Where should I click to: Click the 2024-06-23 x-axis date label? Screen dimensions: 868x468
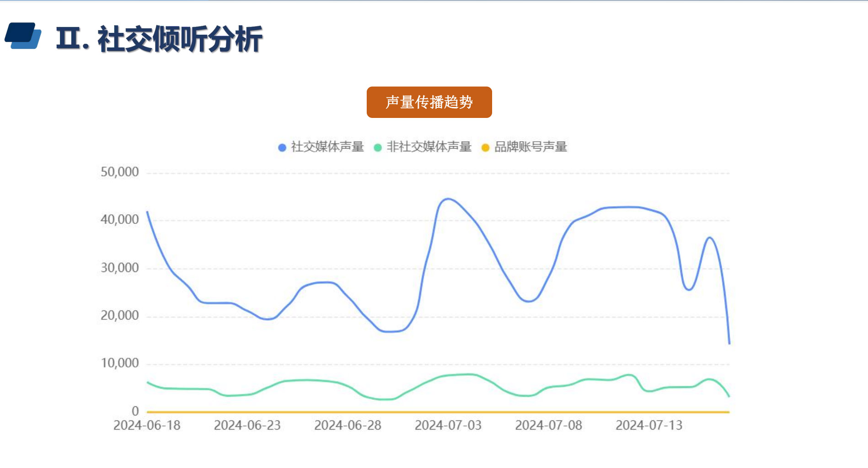click(x=247, y=425)
